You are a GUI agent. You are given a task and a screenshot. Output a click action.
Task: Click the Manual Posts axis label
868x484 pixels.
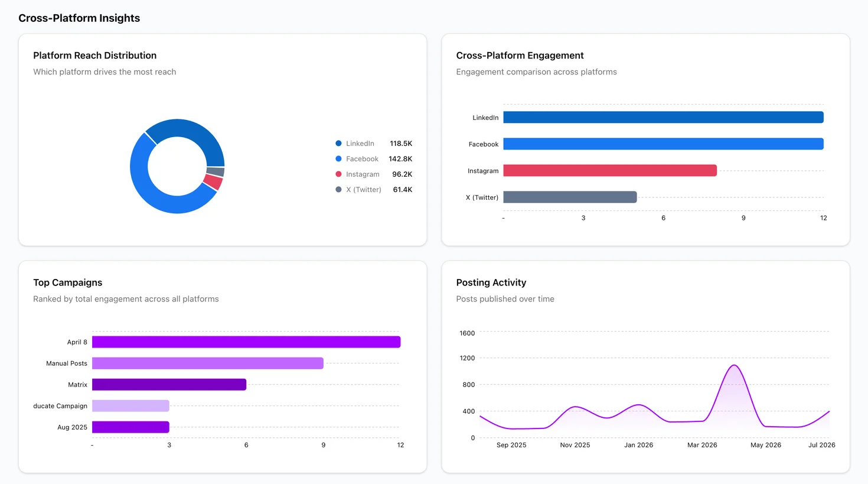coord(67,363)
